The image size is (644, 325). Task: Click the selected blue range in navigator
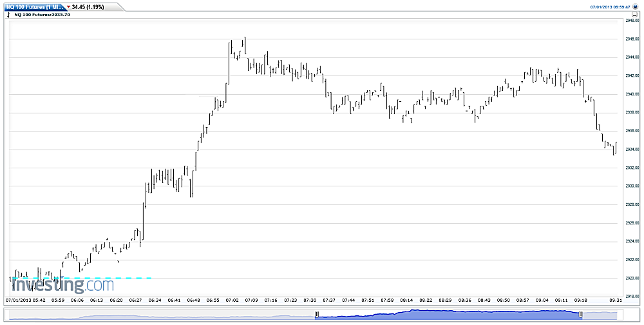click(x=448, y=315)
